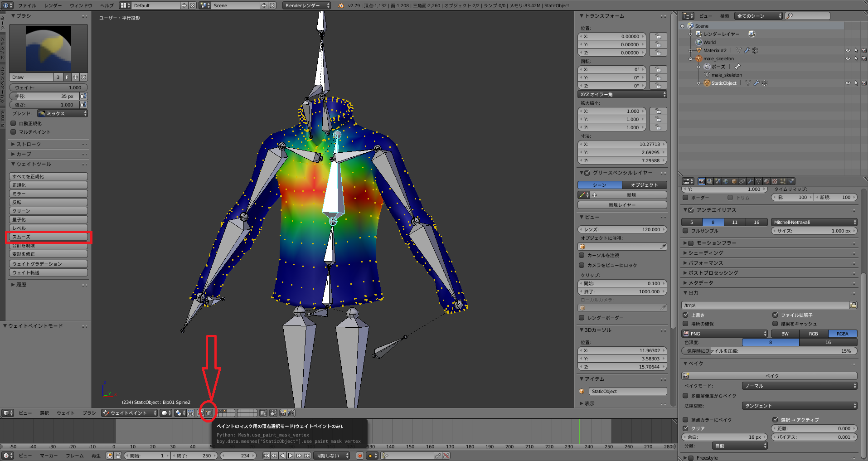Open the World properties tab (globe icon)

point(726,181)
